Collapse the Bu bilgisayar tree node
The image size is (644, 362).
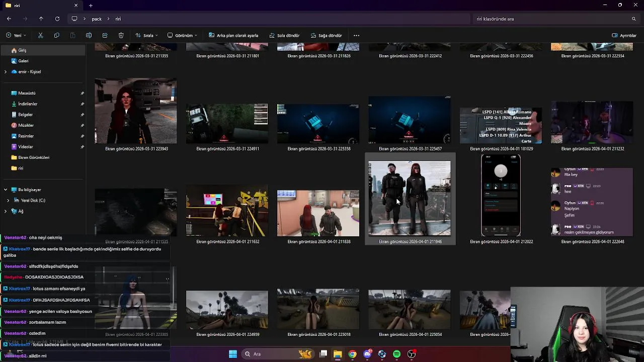pos(6,190)
